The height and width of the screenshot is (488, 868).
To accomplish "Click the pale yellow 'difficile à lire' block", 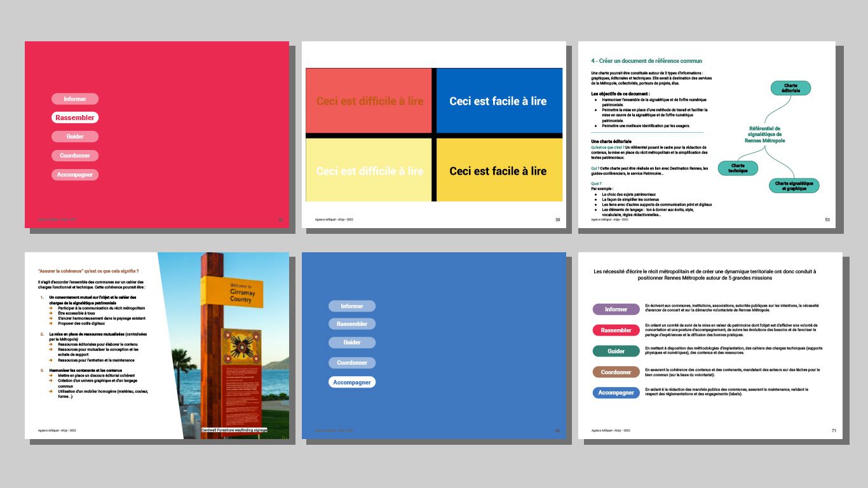I will coord(369,170).
